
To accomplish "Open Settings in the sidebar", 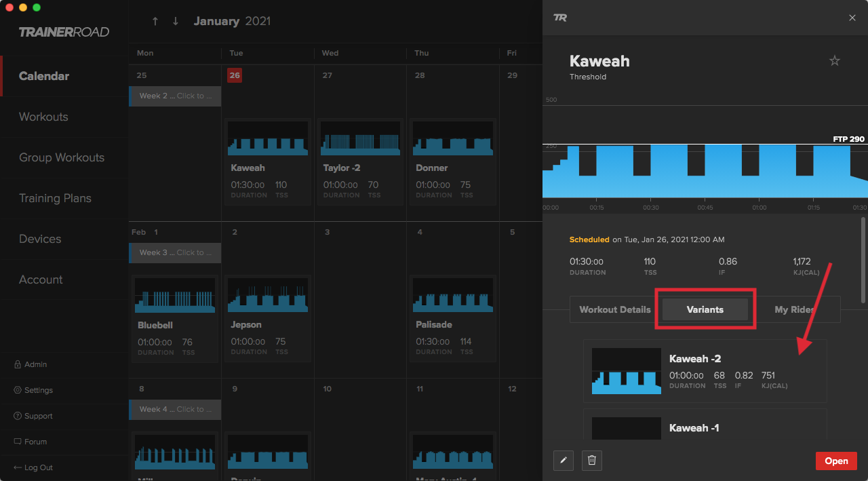I will (x=33, y=390).
